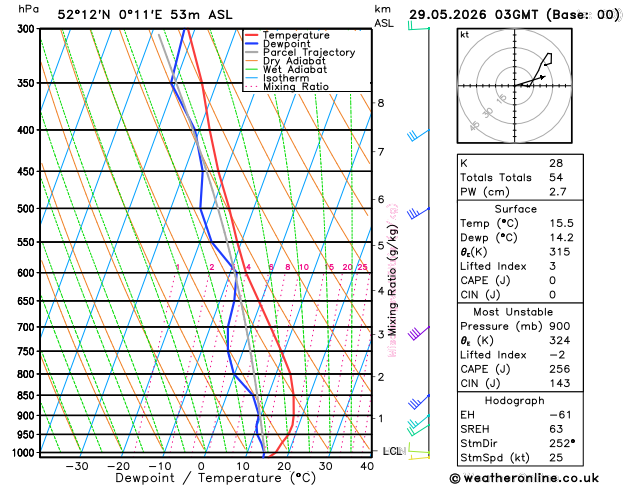Click the red Temperature line sample in legend
The width and height of the screenshot is (629, 486).
252,35
